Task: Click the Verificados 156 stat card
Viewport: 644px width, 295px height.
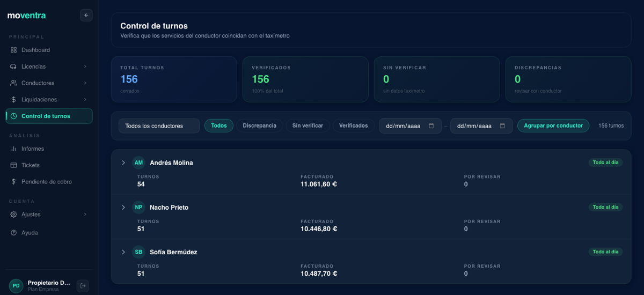Action: (305, 79)
